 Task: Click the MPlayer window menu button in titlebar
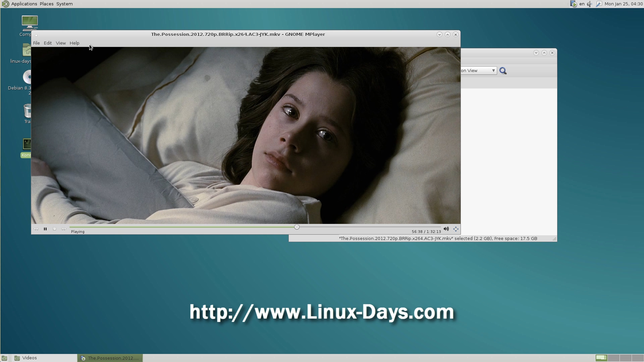point(36,35)
